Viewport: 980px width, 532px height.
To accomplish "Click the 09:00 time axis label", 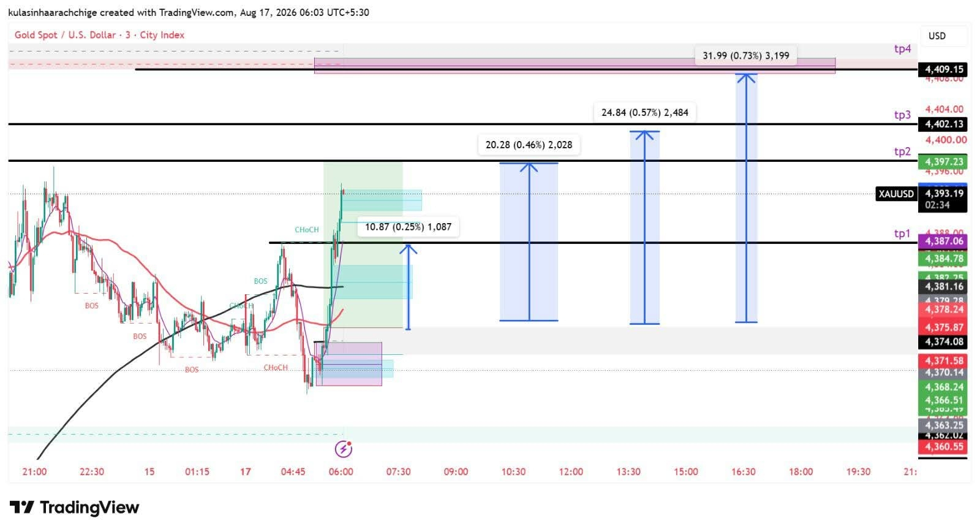I will pyautogui.click(x=456, y=471).
